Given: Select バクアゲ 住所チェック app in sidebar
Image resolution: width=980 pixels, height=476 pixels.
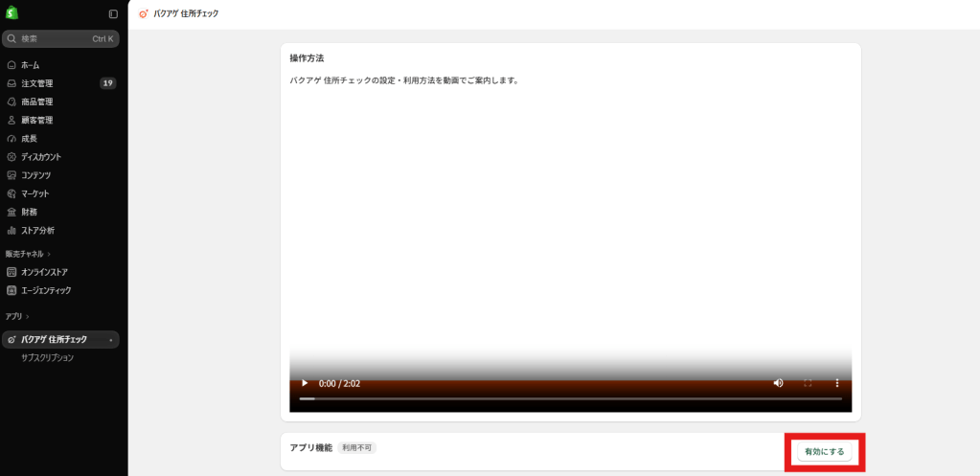Looking at the screenshot, I should pos(60,340).
